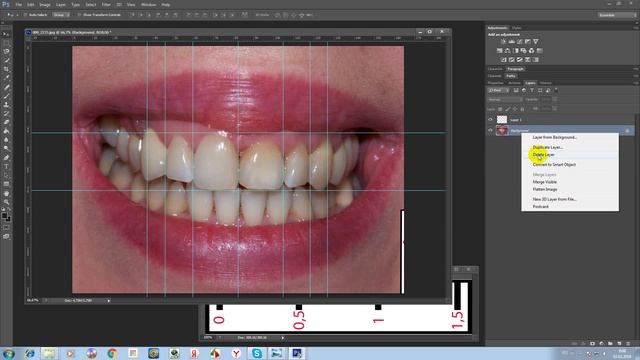Open the layer Opacity slider arrow
The height and width of the screenshot is (360, 640).
click(x=555, y=100)
